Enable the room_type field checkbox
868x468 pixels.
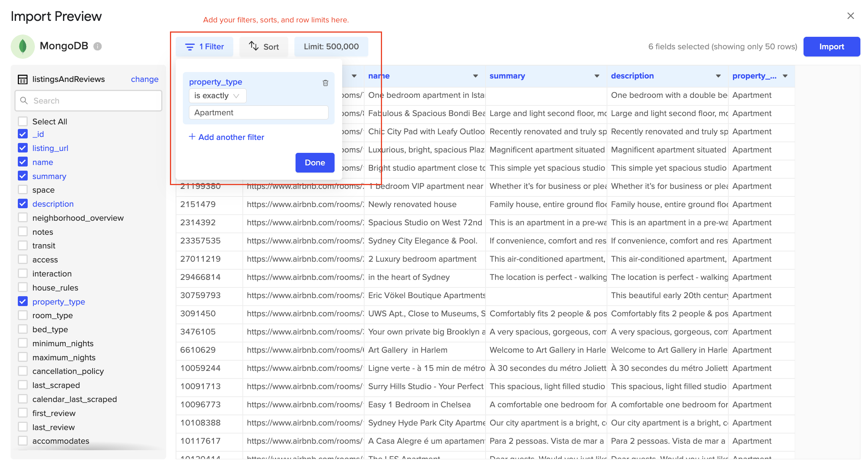tap(23, 315)
